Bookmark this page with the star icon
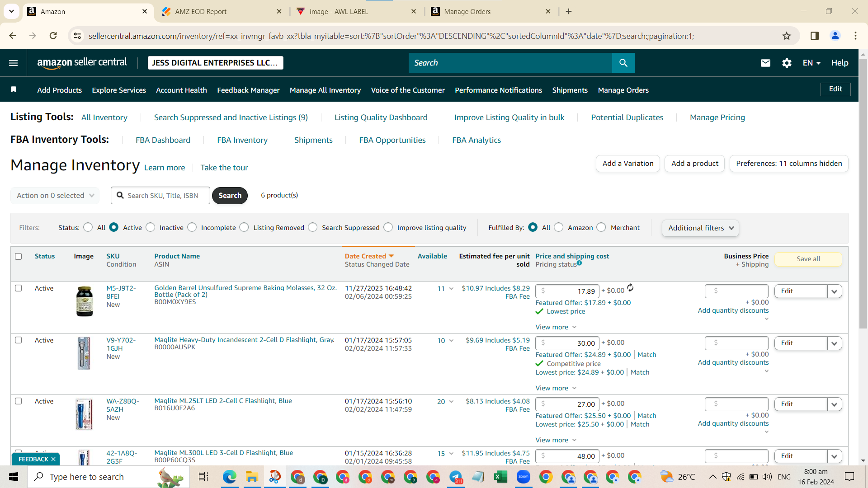 click(x=787, y=36)
